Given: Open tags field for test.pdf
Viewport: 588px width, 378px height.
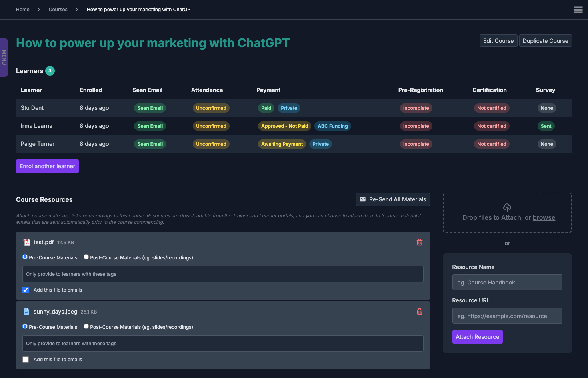Looking at the screenshot, I should (x=223, y=274).
